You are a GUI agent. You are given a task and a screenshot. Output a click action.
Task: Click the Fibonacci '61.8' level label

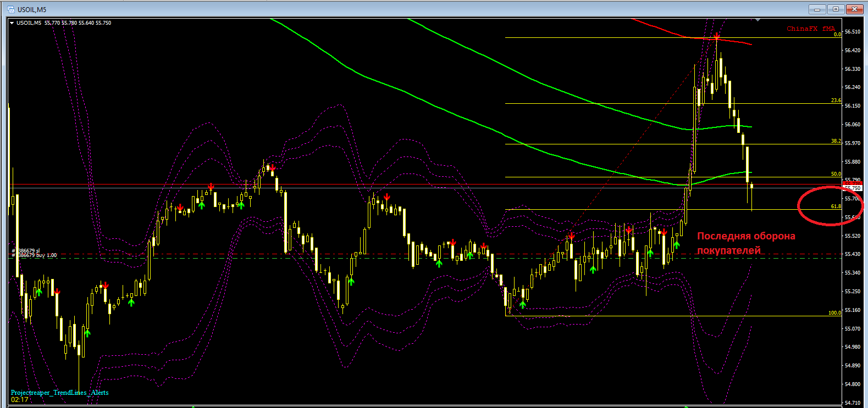click(x=836, y=206)
